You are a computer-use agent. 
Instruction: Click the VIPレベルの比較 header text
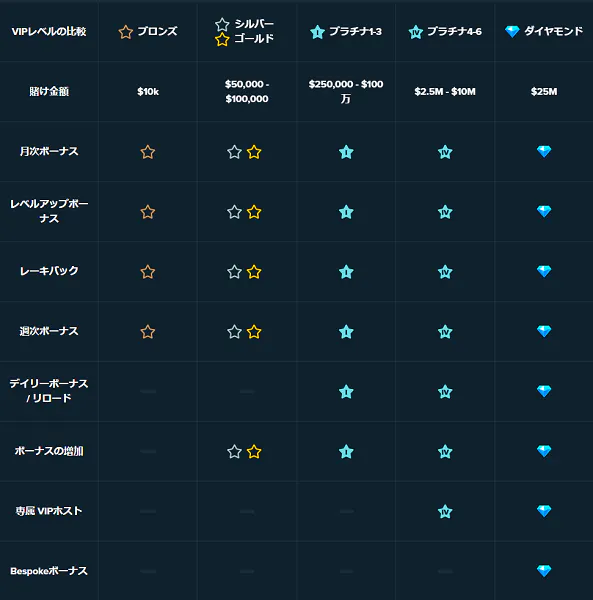click(x=49, y=31)
